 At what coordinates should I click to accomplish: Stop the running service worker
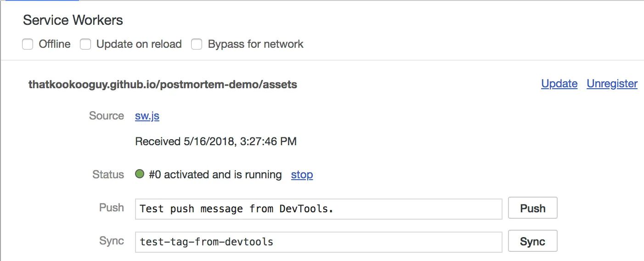tap(302, 175)
